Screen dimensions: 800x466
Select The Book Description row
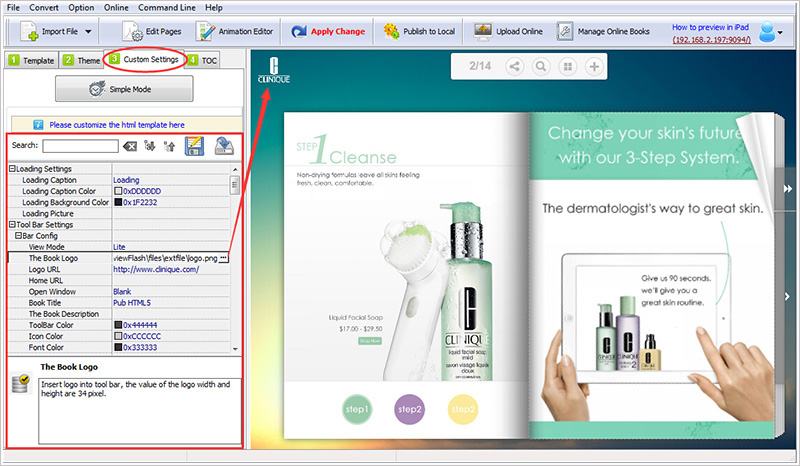pyautogui.click(x=119, y=314)
